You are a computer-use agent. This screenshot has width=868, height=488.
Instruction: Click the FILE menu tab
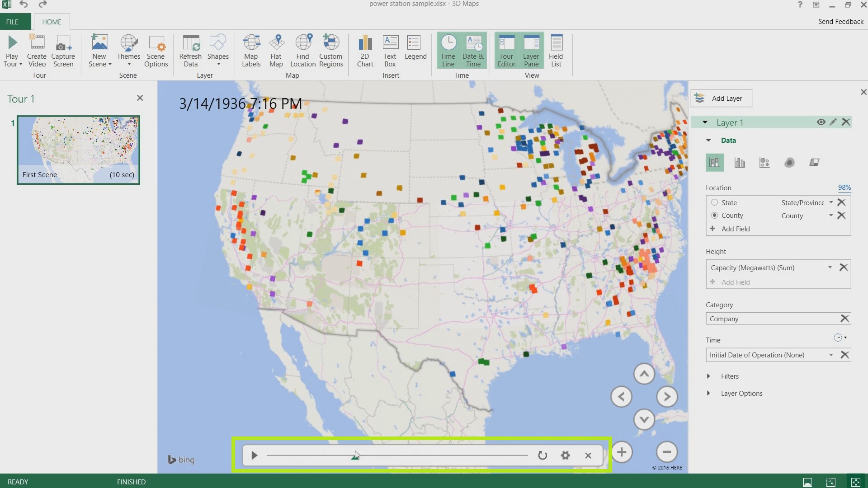tap(12, 21)
